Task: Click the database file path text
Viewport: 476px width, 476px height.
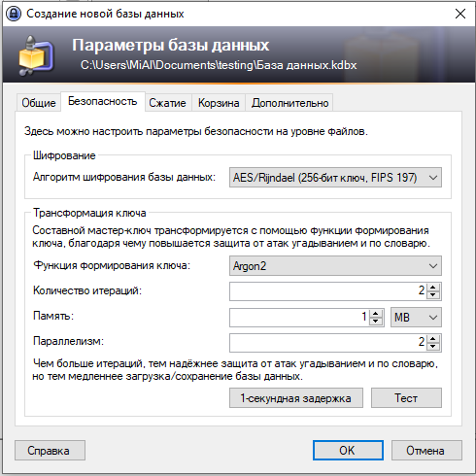Action: click(219, 65)
